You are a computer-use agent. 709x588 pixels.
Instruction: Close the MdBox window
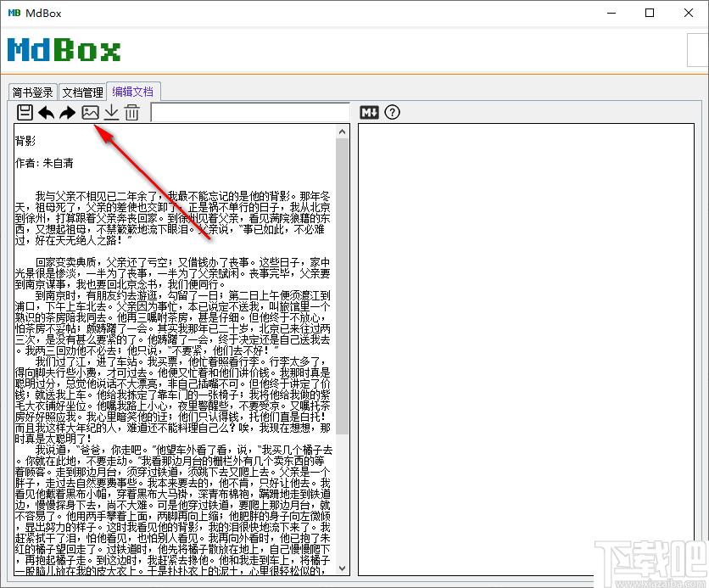coord(688,13)
